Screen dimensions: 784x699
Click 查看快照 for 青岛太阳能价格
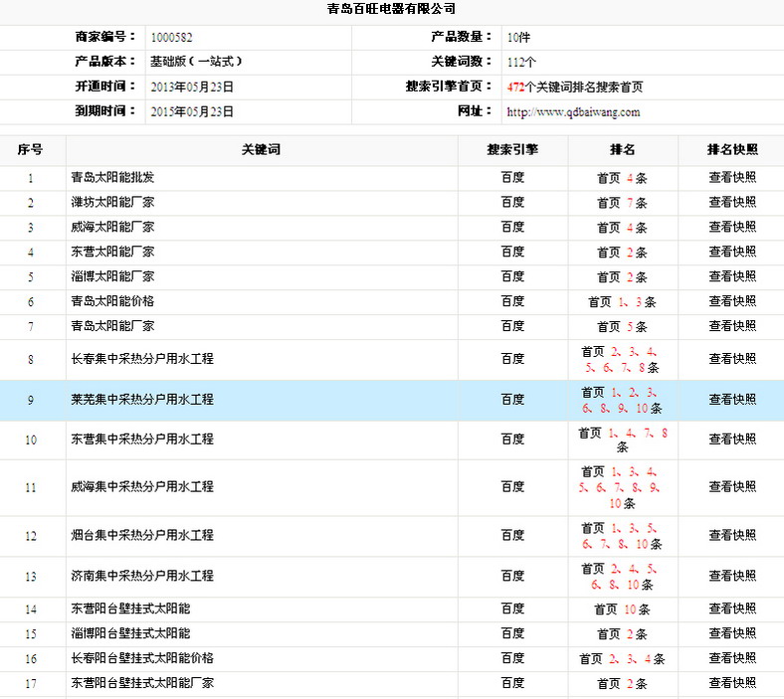coord(732,302)
